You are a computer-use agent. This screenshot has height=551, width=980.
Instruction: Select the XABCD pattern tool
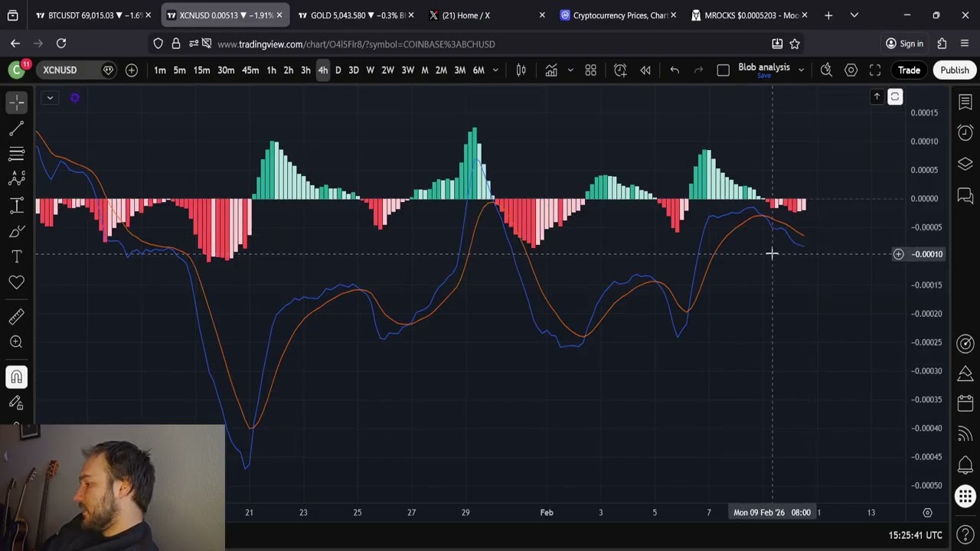coord(16,179)
